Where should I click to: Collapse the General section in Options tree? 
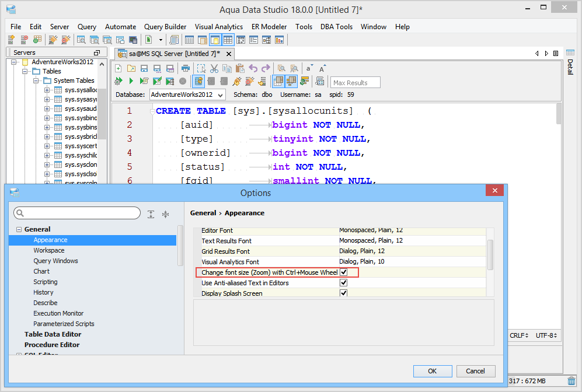[x=19, y=230]
